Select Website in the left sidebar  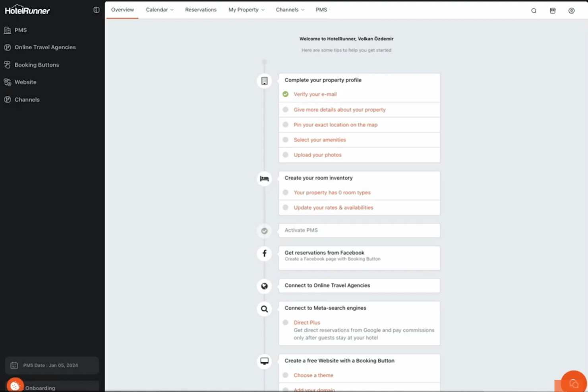25,82
